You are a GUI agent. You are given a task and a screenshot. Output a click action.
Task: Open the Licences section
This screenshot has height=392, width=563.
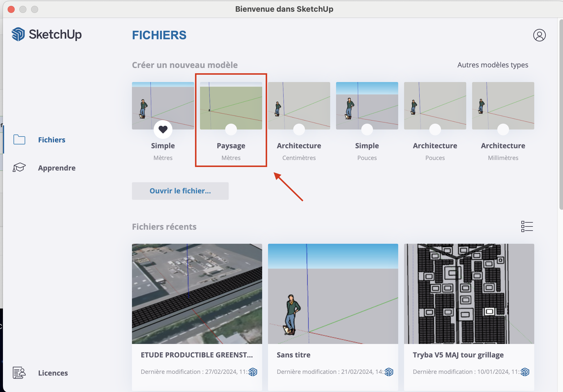(x=53, y=373)
